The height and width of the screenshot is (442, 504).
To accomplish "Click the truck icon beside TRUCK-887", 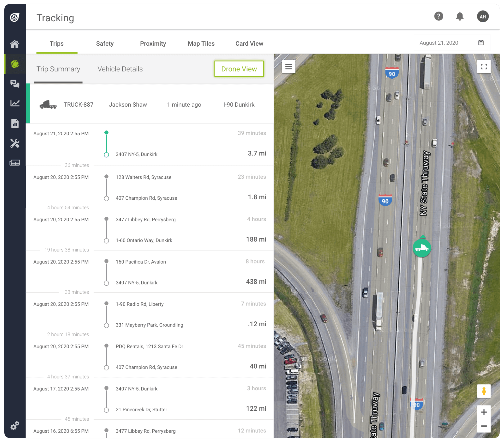I will pyautogui.click(x=48, y=104).
